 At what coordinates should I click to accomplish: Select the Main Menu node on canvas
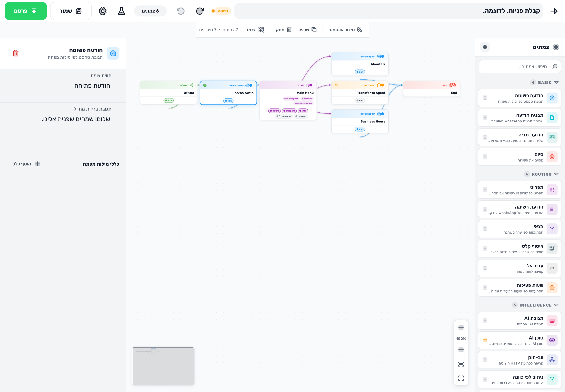coord(288,101)
